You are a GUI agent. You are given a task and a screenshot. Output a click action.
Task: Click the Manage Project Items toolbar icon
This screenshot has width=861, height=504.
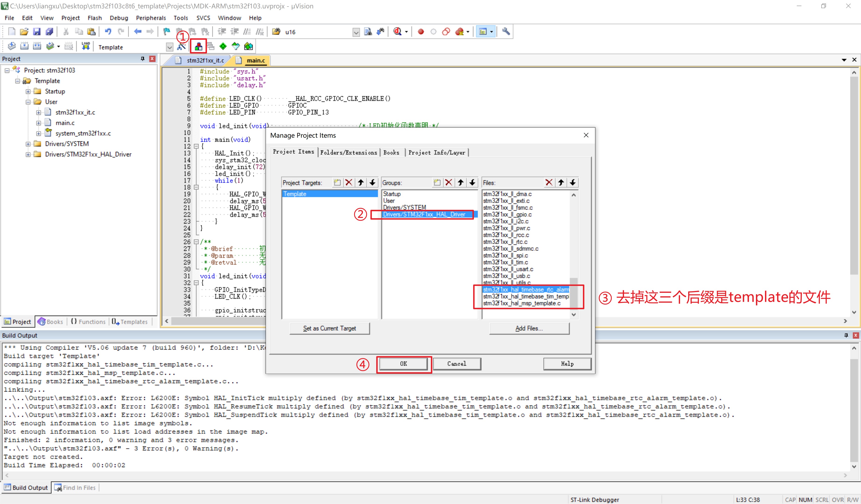click(198, 46)
